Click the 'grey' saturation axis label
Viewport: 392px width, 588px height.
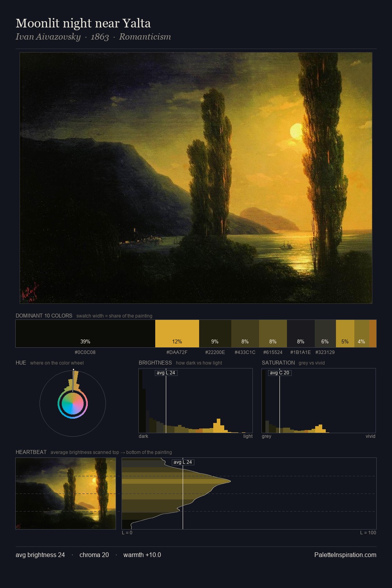coord(267,436)
